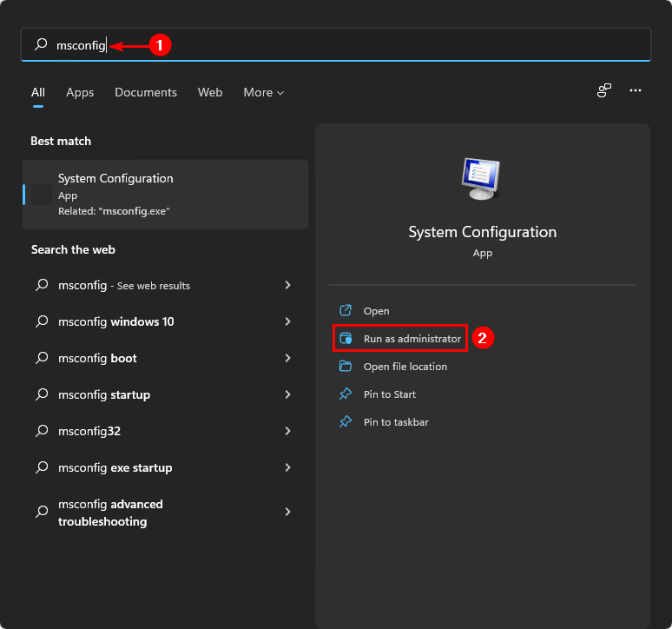Expand the arrow beside 'msconfig startup'

coord(287,394)
